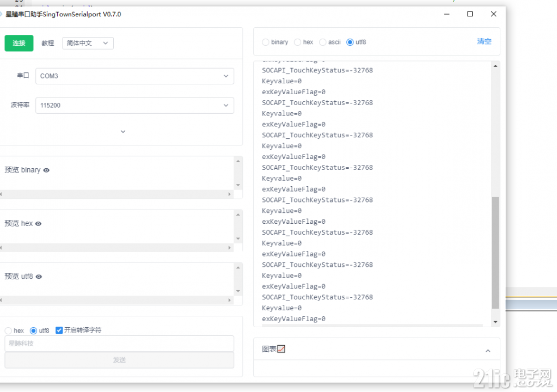This screenshot has width=557, height=392.
Task: Click the receive log scroll-up arrow
Action: click(495, 66)
